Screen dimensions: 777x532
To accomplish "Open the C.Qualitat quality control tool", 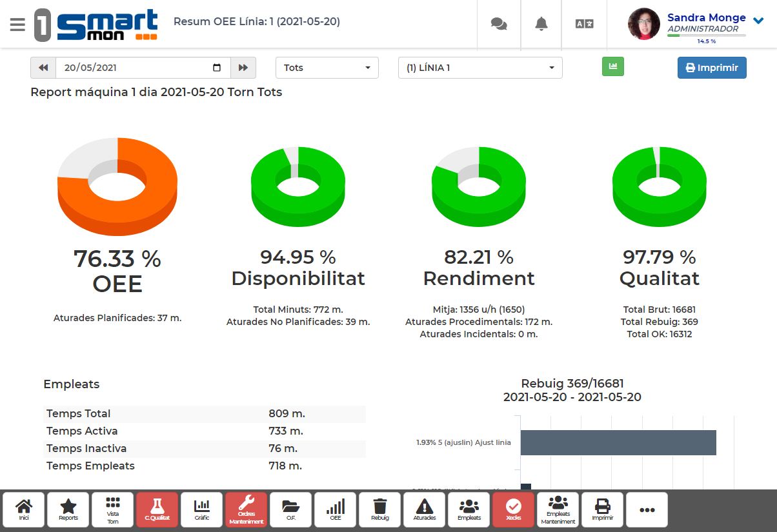I will (x=157, y=509).
